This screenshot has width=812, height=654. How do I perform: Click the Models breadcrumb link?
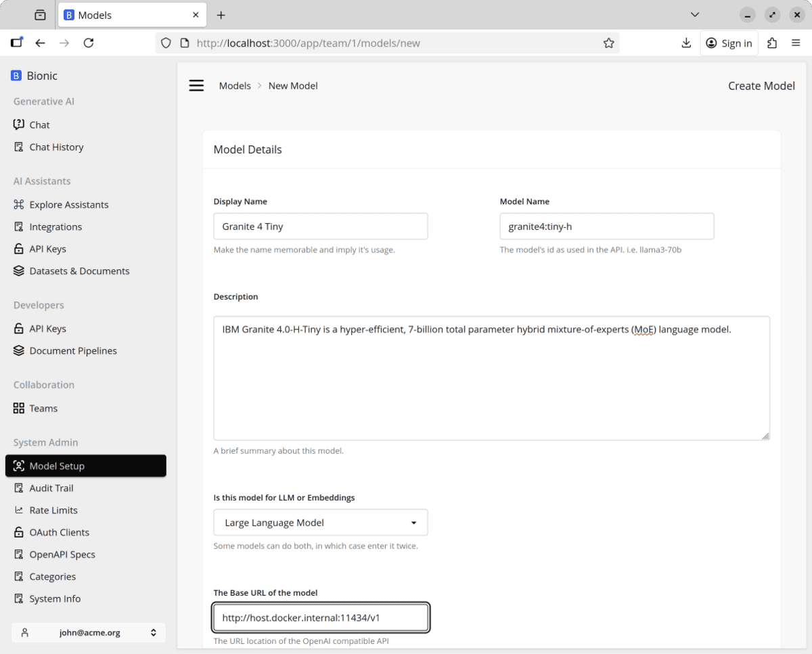[x=235, y=86]
